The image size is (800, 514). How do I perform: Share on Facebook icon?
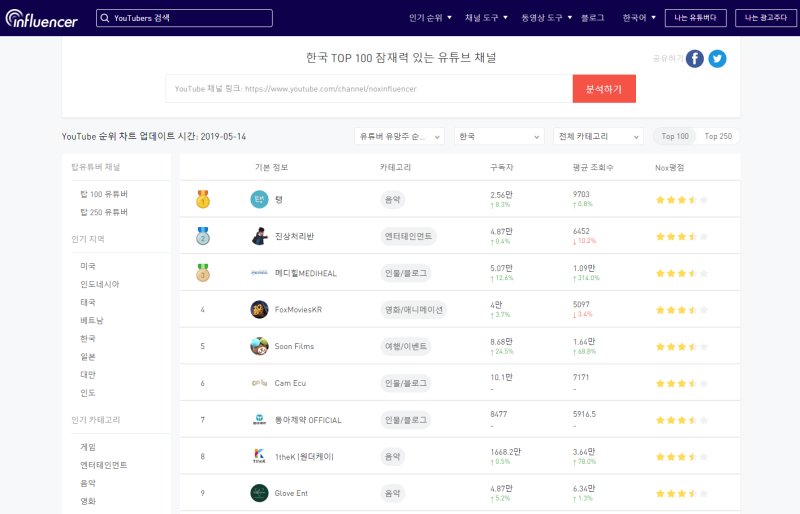click(694, 59)
